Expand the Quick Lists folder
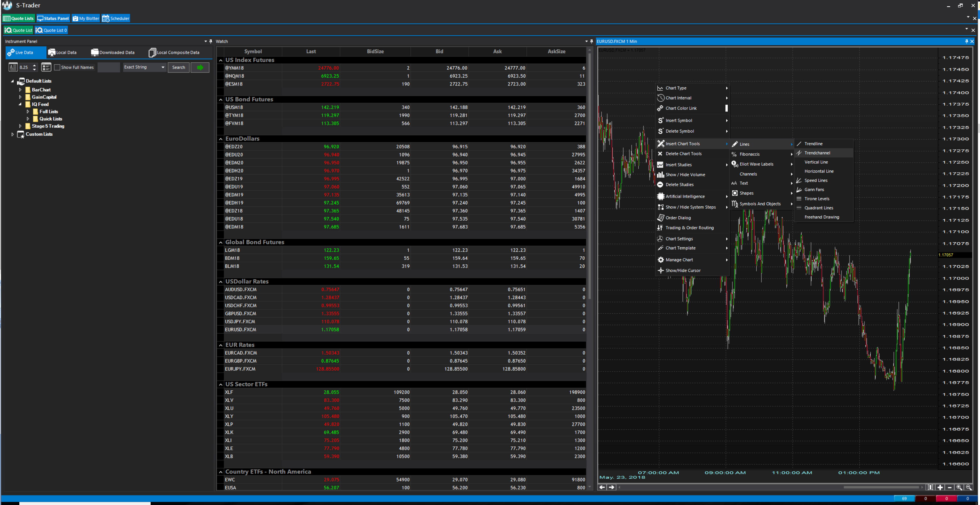980x505 pixels. pos(28,119)
